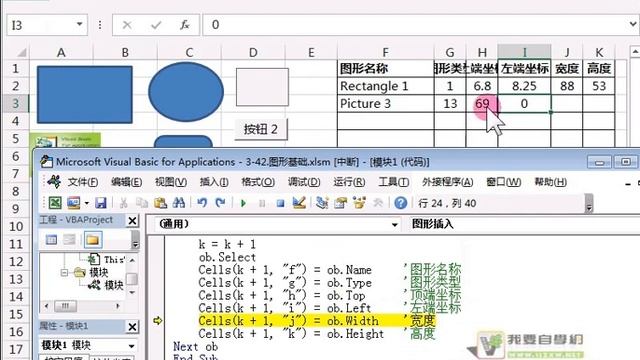Open the 运行(R) menu
This screenshot has width=640, height=360.
pos(349,182)
